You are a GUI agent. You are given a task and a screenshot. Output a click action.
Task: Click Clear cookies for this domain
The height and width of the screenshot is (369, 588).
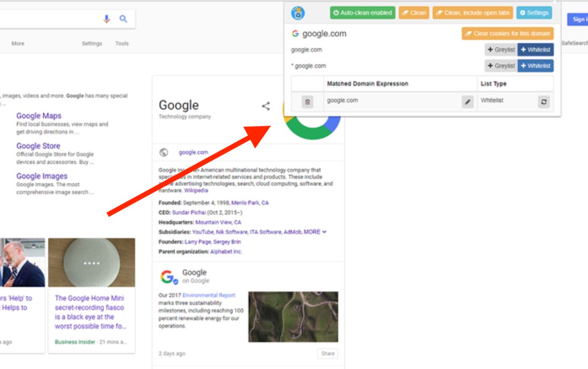pyautogui.click(x=507, y=33)
